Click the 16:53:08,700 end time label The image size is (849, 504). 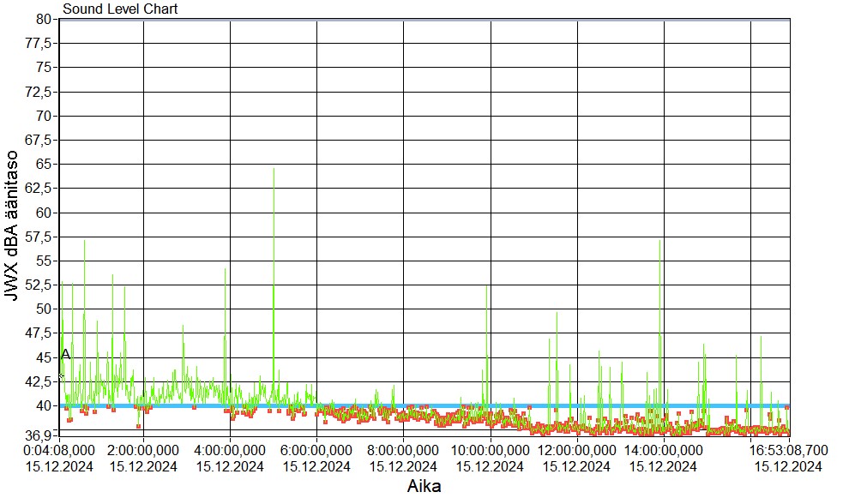point(787,448)
